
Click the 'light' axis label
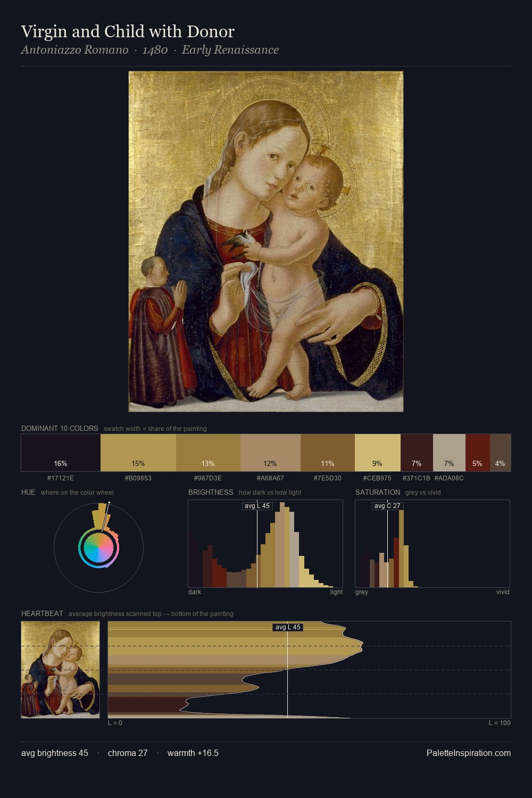pos(336,592)
